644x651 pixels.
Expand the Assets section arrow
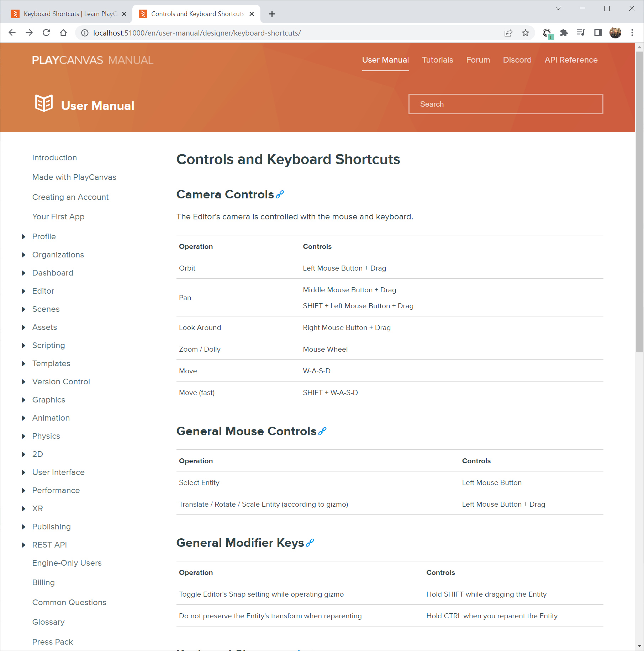point(23,327)
